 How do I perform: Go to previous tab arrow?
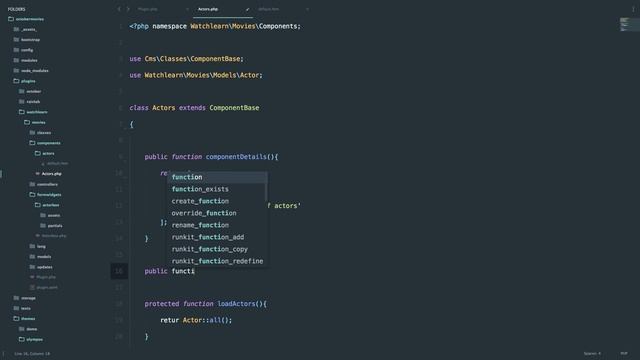coord(119,9)
